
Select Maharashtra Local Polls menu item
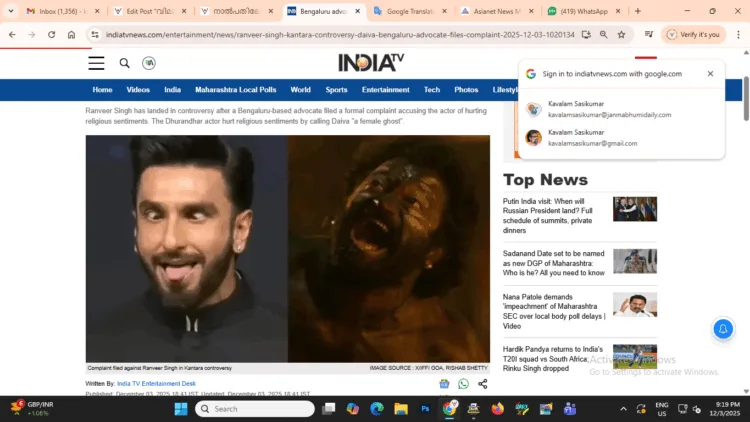tap(235, 90)
